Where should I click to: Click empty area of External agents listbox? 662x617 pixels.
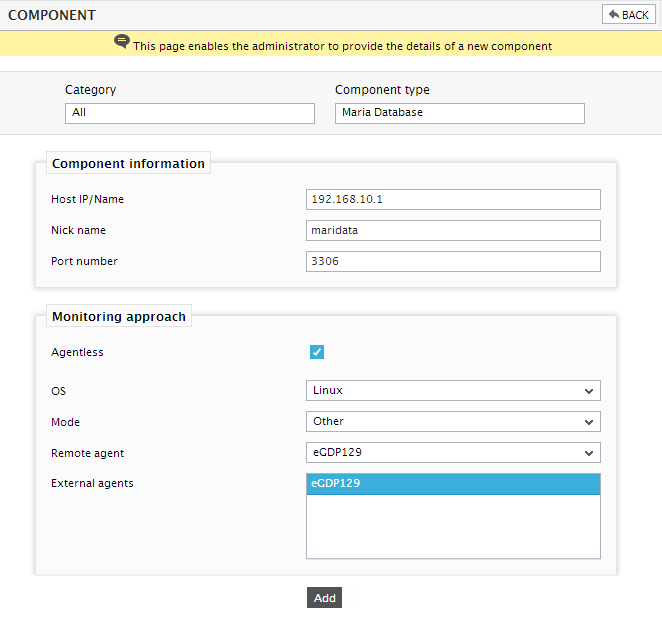(453, 526)
